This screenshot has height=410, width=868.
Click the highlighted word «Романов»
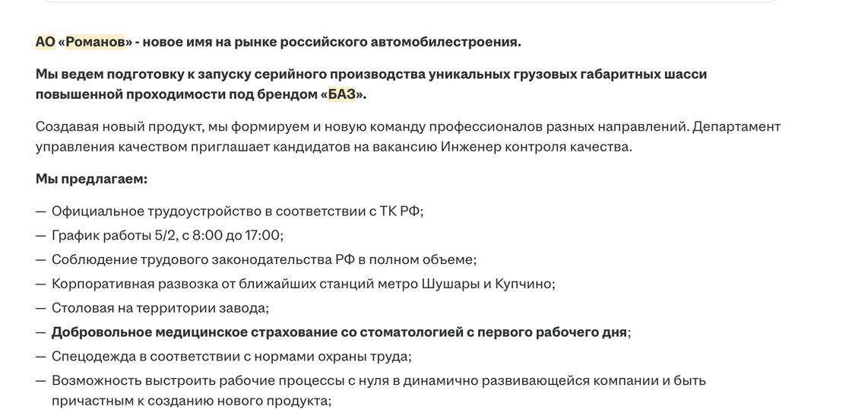[95, 42]
